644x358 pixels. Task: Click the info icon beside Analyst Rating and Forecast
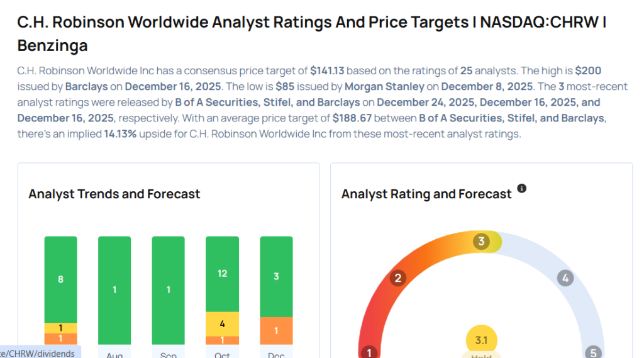(521, 188)
